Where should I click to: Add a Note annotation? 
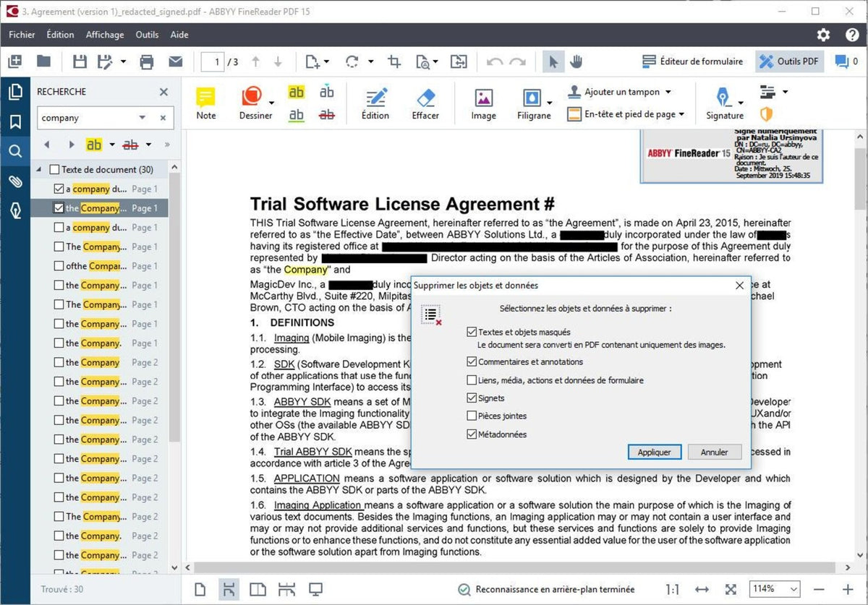click(x=206, y=103)
